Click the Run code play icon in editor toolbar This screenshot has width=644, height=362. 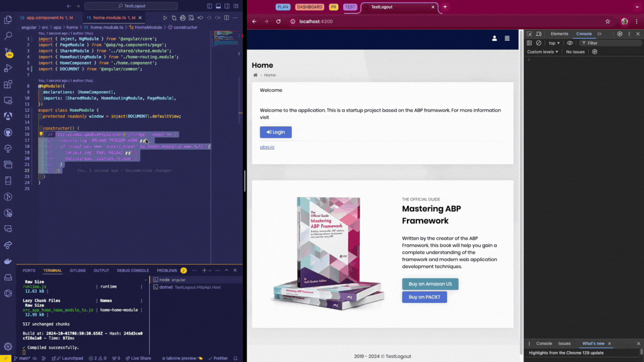(165, 18)
